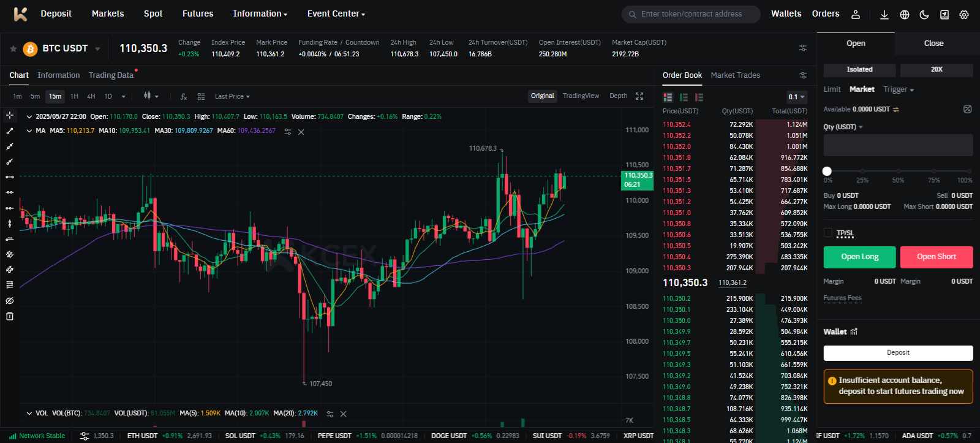Viewport: 980px width, 443px height.
Task: Select the crosshair cursor drawing tool
Action: pyautogui.click(x=9, y=115)
